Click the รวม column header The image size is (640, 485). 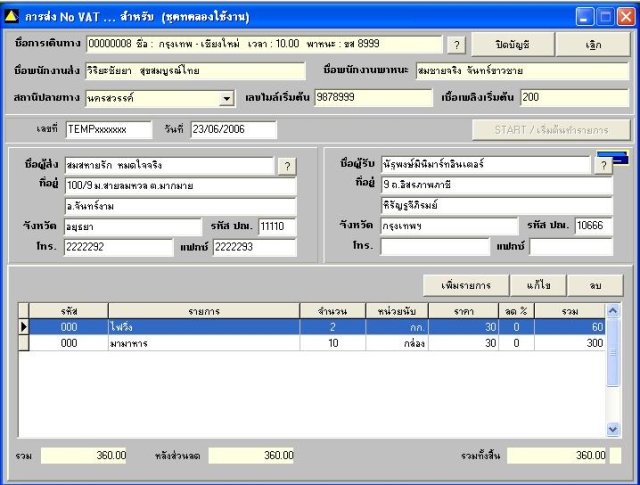[570, 311]
